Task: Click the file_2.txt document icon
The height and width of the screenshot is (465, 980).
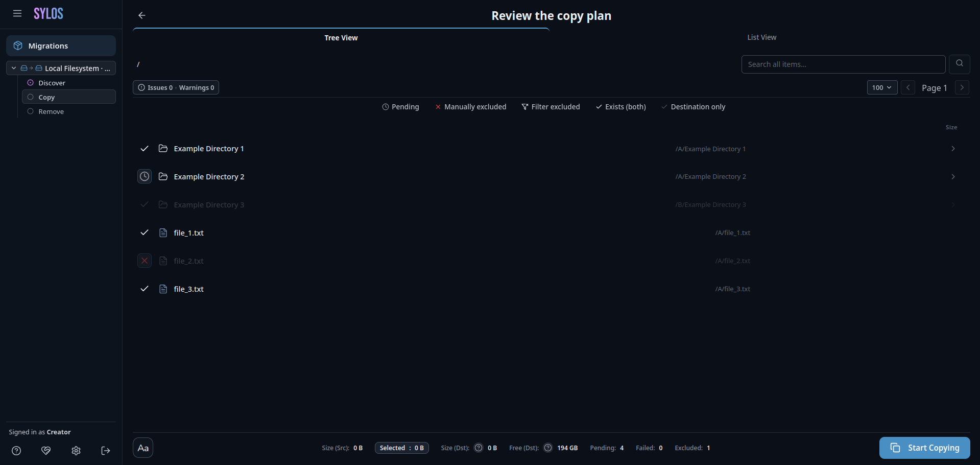Action: [163, 261]
